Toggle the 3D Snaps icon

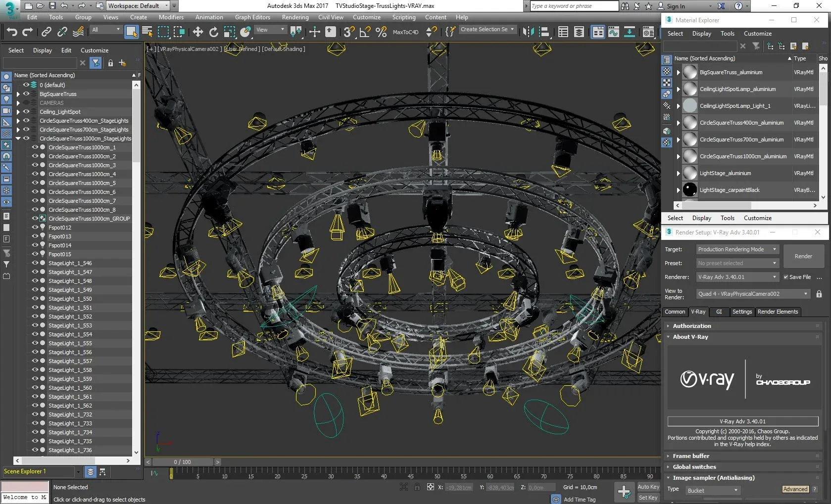pyautogui.click(x=349, y=32)
